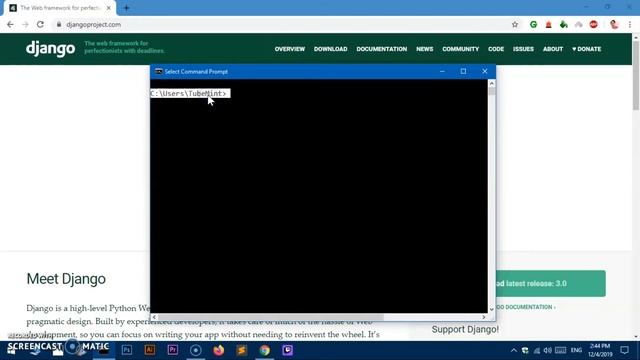This screenshot has height=360, width=640.
Task: Click the Command Prompt title bar icon
Action: [158, 71]
